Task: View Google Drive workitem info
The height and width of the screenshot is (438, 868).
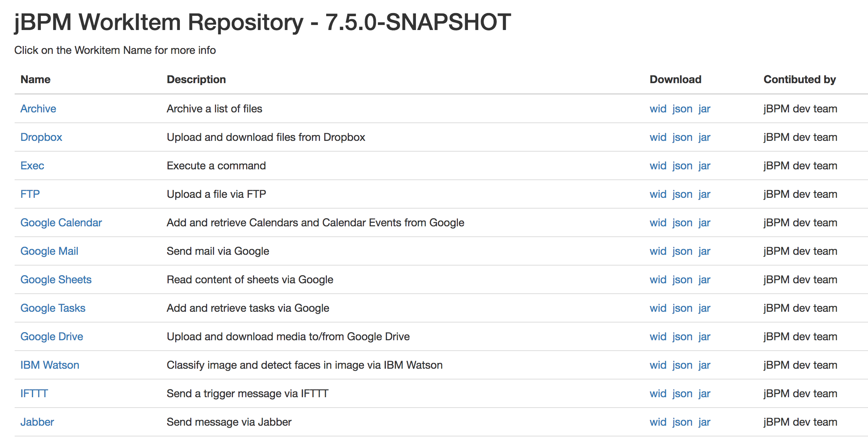Action: point(52,337)
